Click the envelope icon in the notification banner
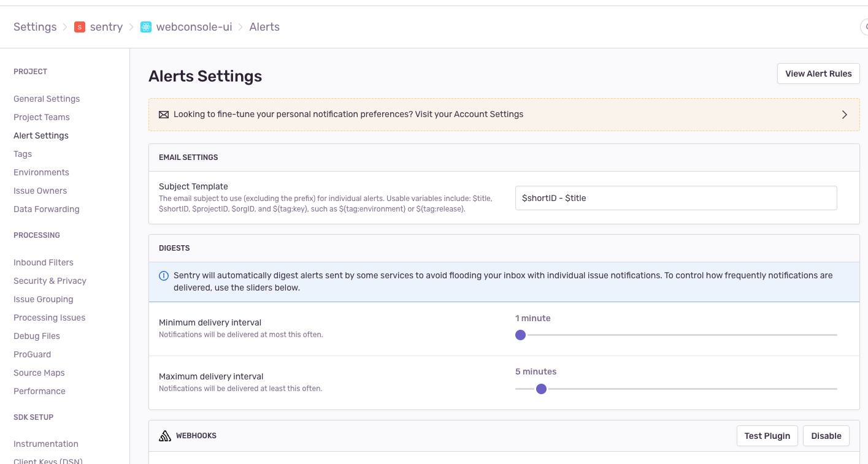 click(x=163, y=114)
